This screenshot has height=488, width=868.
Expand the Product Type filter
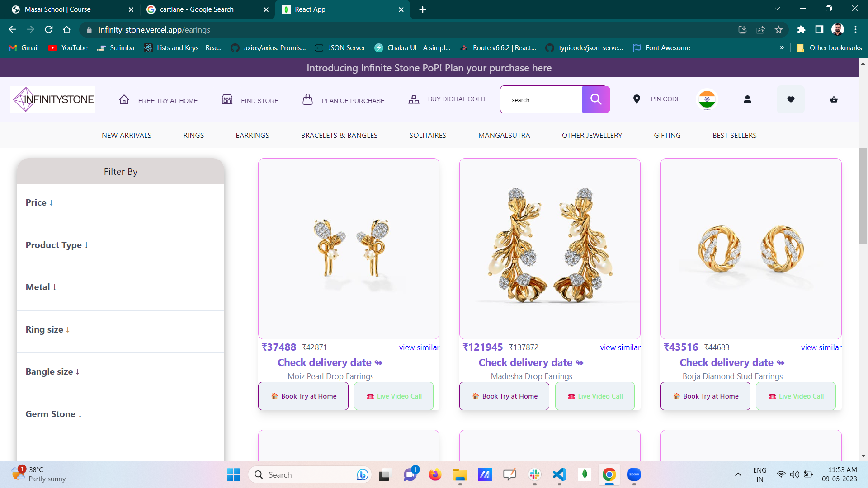click(x=57, y=245)
